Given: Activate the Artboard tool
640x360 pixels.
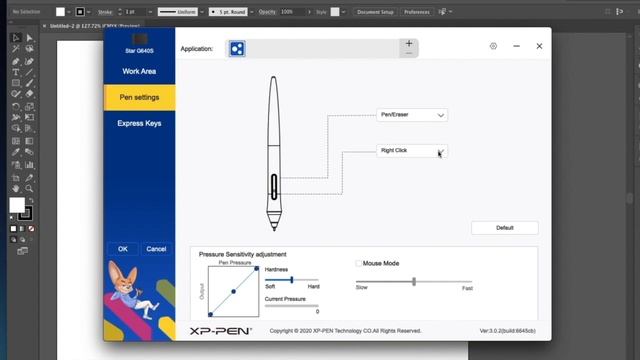Looking at the screenshot, I should 16,178.
